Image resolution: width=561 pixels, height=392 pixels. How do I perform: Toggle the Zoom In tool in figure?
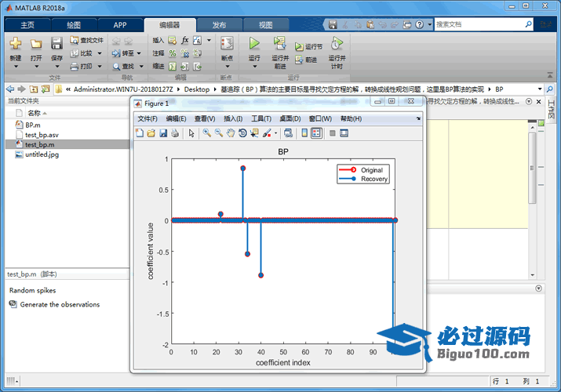pyautogui.click(x=207, y=133)
